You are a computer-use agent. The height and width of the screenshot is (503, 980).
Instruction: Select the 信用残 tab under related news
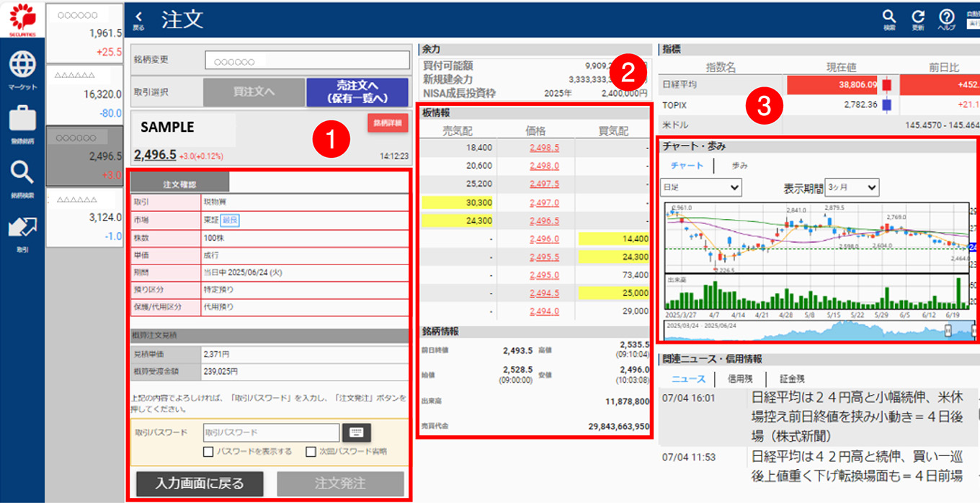tap(739, 378)
